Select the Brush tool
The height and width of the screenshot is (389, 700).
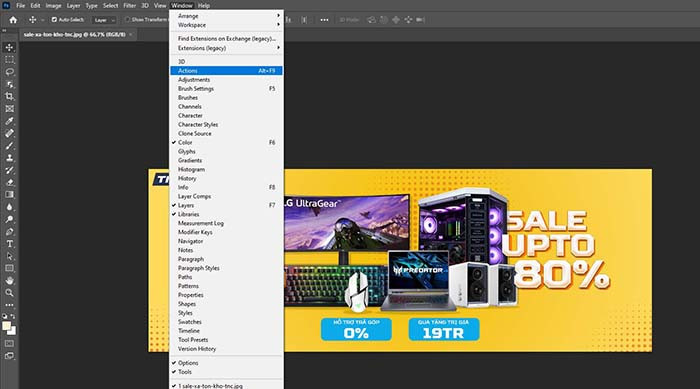click(x=9, y=146)
